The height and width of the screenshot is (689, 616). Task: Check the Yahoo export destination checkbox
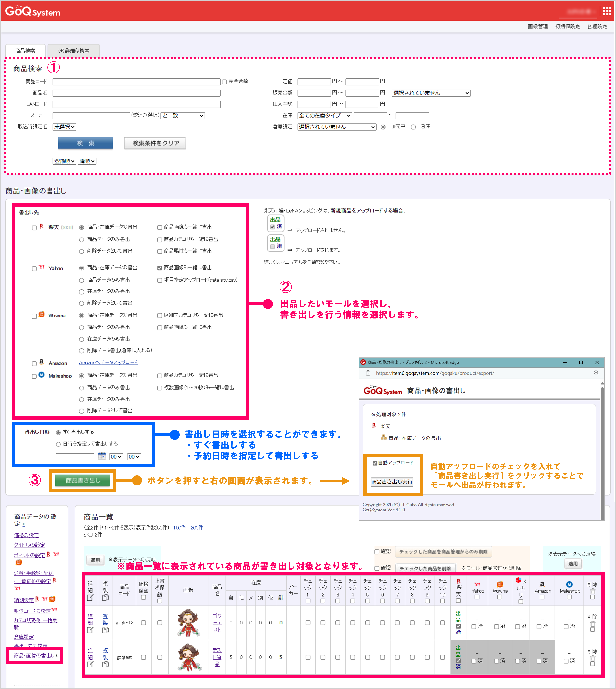coord(34,269)
